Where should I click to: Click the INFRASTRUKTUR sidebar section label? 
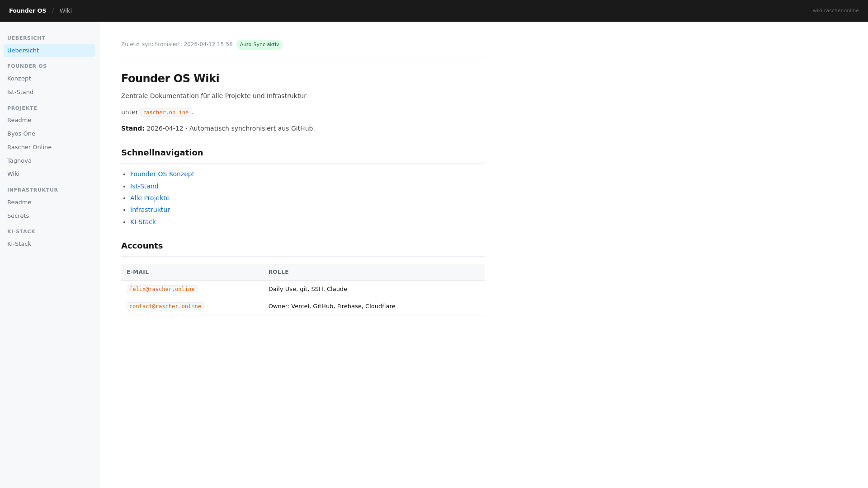(33, 190)
